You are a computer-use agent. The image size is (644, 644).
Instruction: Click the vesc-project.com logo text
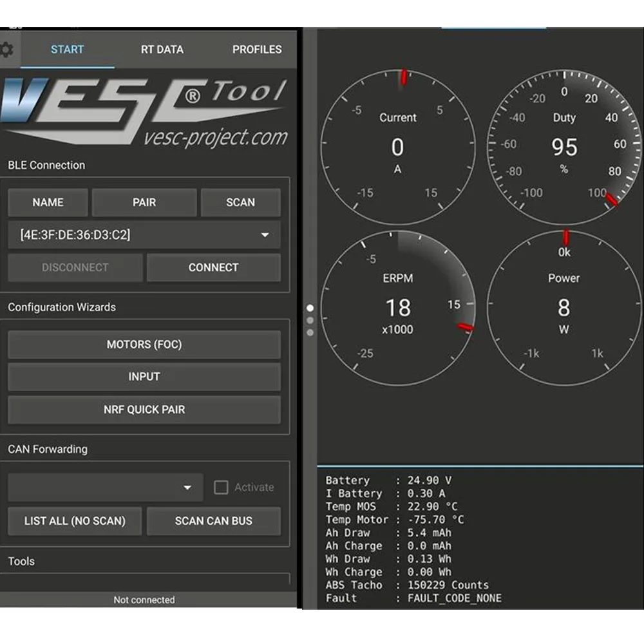216,137
